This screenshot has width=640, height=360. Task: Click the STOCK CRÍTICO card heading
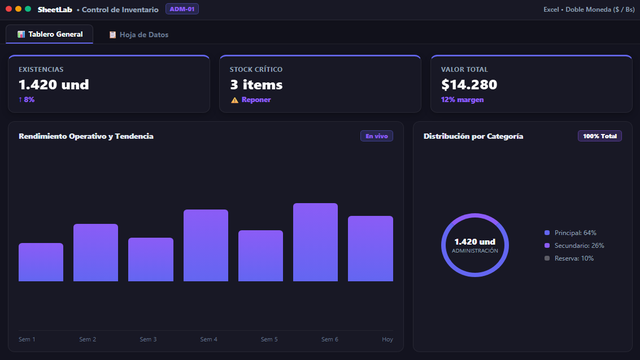[x=256, y=69]
